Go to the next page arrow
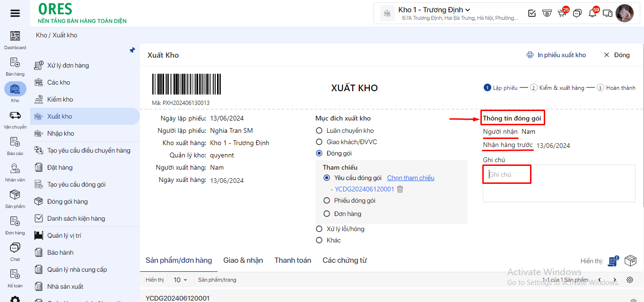Viewport: 644px width, 302px height. tap(615, 280)
